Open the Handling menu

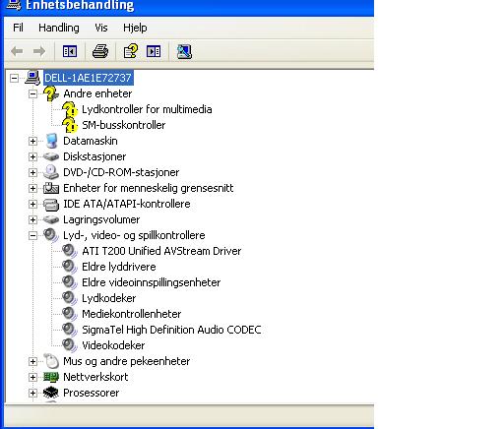[x=59, y=28]
